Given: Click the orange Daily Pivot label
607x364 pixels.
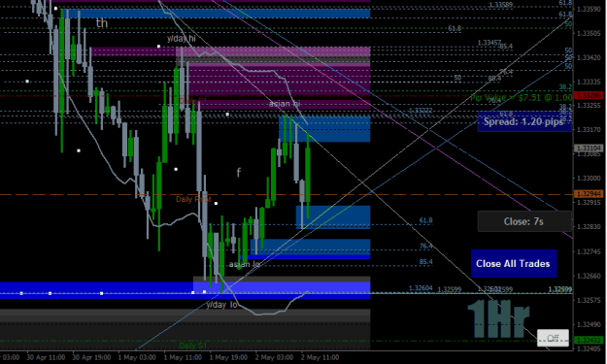Looking at the screenshot, I should [193, 199].
